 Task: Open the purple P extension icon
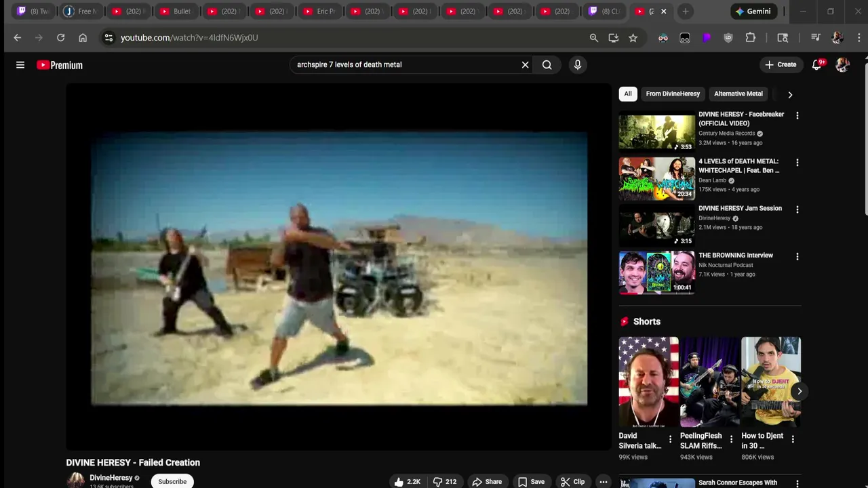tap(707, 38)
